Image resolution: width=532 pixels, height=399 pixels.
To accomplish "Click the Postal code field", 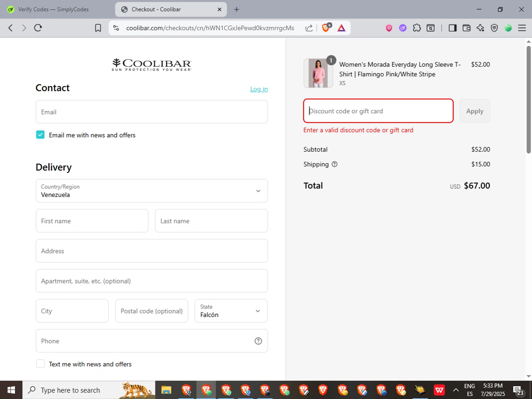I will pos(151,311).
